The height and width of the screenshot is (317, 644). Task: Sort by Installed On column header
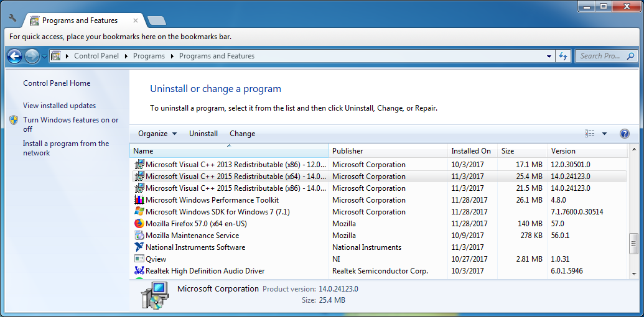472,151
